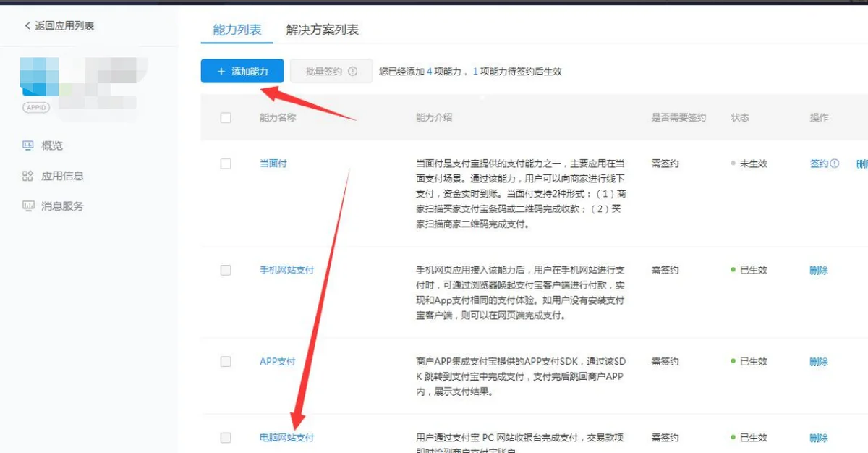
Task: Toggle the select-all checkbox in table header
Action: (226, 117)
